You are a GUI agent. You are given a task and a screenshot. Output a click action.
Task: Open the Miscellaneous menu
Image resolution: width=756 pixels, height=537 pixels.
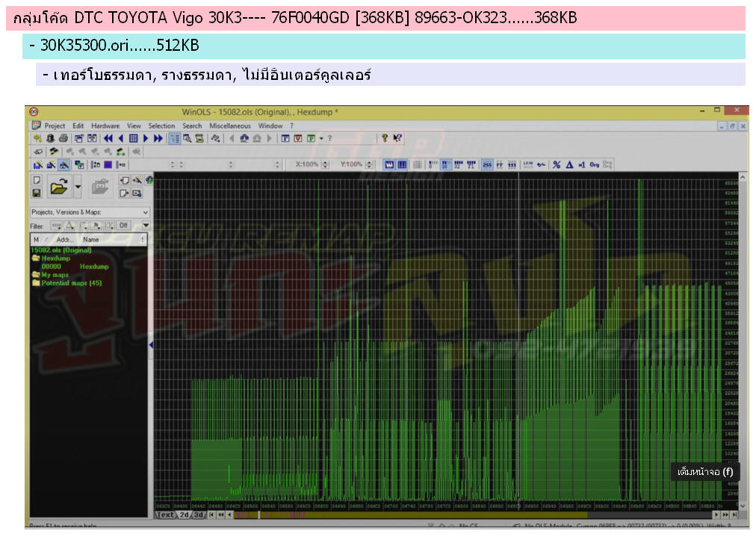click(230, 125)
